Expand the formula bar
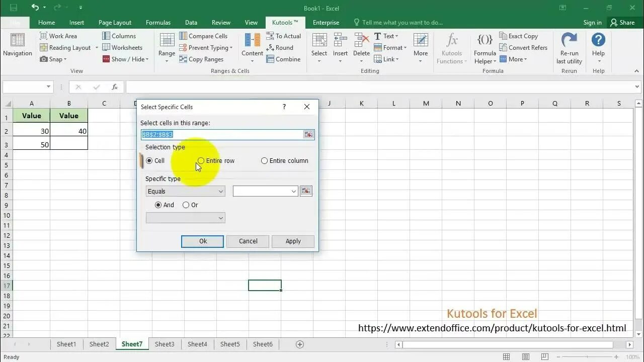Screen dimensions: 644x362 pos(637,87)
